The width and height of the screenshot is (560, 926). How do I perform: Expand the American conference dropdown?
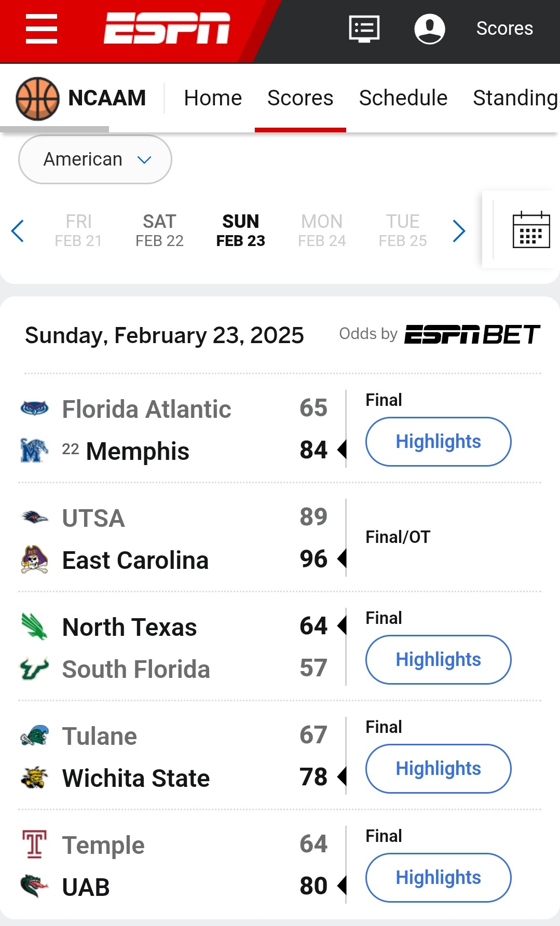tap(95, 159)
